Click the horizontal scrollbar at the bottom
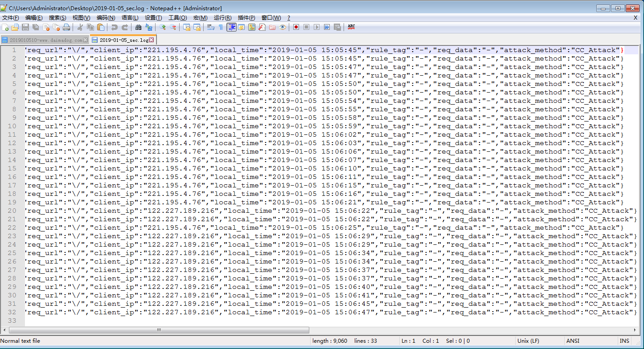Image resolution: width=644 pixels, height=349 pixels. pyautogui.click(x=159, y=330)
